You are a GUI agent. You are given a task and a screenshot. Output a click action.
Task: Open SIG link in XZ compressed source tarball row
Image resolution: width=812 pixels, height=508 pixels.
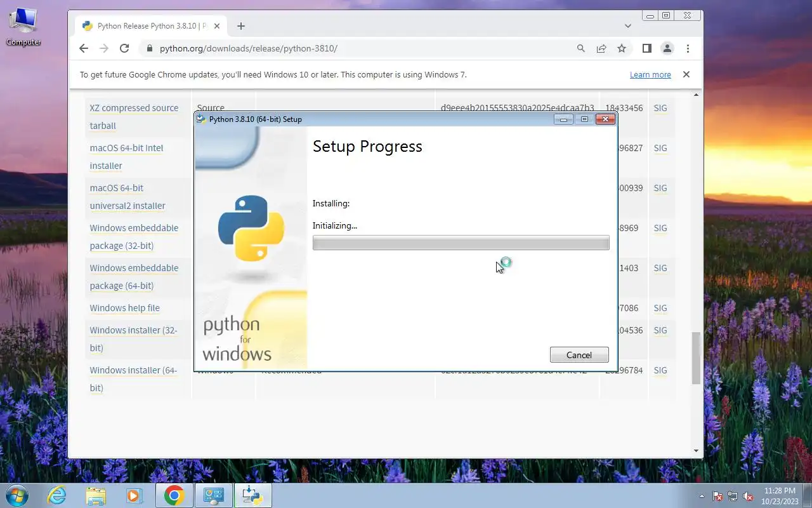point(660,108)
